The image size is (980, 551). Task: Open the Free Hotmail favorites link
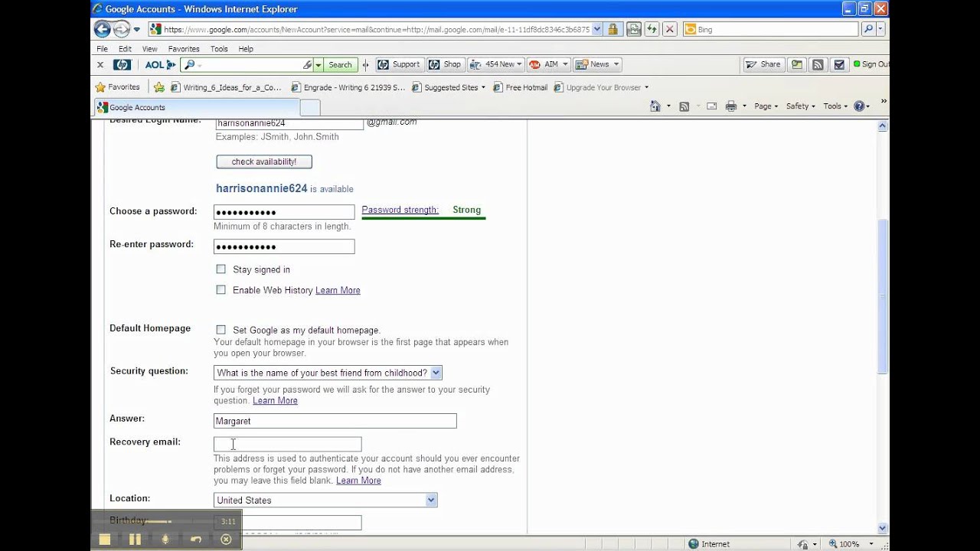(x=521, y=87)
